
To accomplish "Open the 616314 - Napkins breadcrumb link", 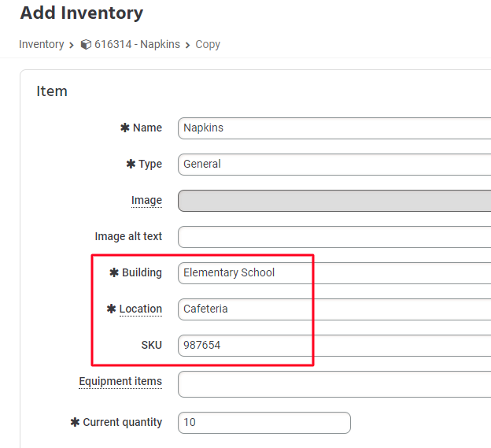I will [x=137, y=45].
